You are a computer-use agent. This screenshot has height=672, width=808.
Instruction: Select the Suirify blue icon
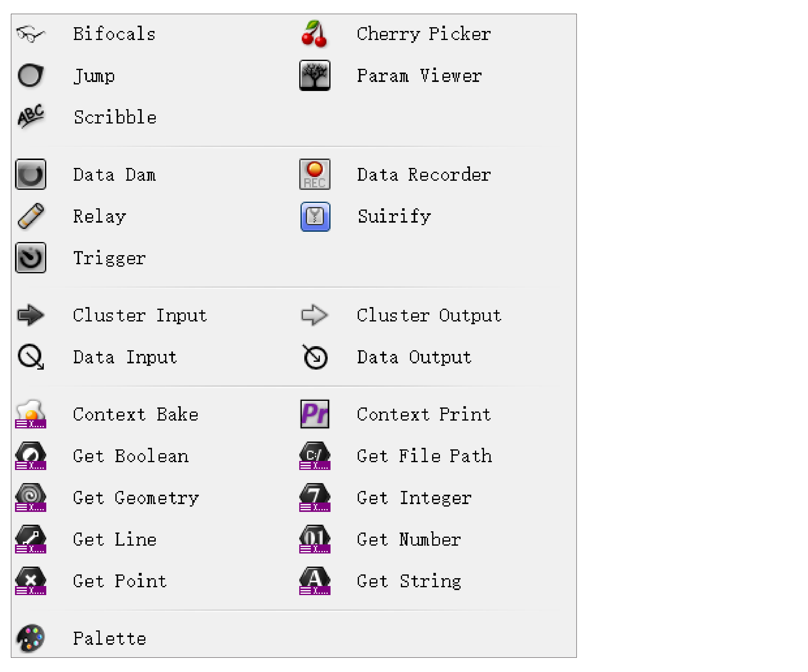coord(314,216)
